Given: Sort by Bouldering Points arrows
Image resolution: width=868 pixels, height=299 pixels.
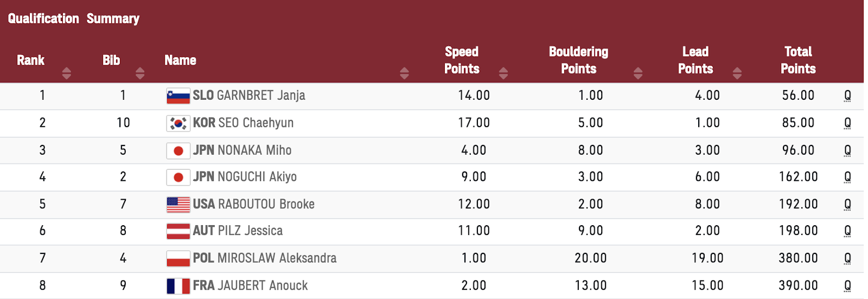Looking at the screenshot, I should point(638,73).
